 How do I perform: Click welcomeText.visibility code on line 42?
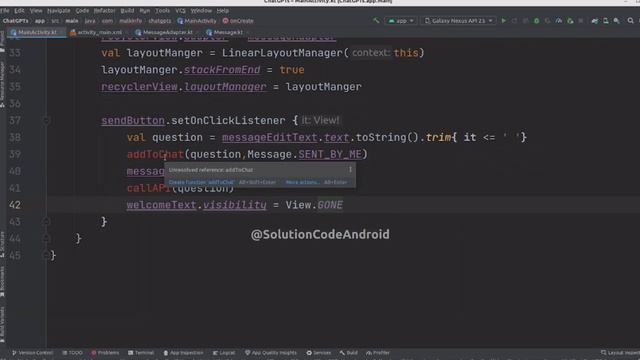click(x=196, y=205)
